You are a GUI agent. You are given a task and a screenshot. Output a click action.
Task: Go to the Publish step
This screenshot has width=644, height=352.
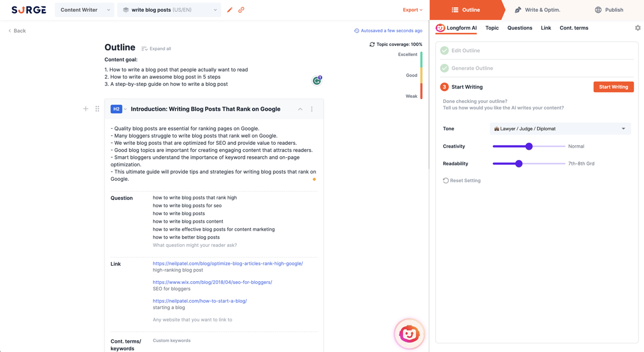(609, 10)
